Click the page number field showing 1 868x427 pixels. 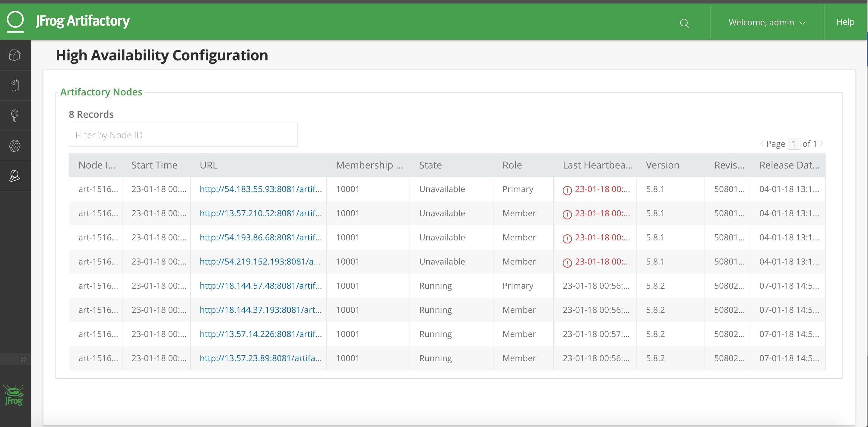click(x=794, y=143)
